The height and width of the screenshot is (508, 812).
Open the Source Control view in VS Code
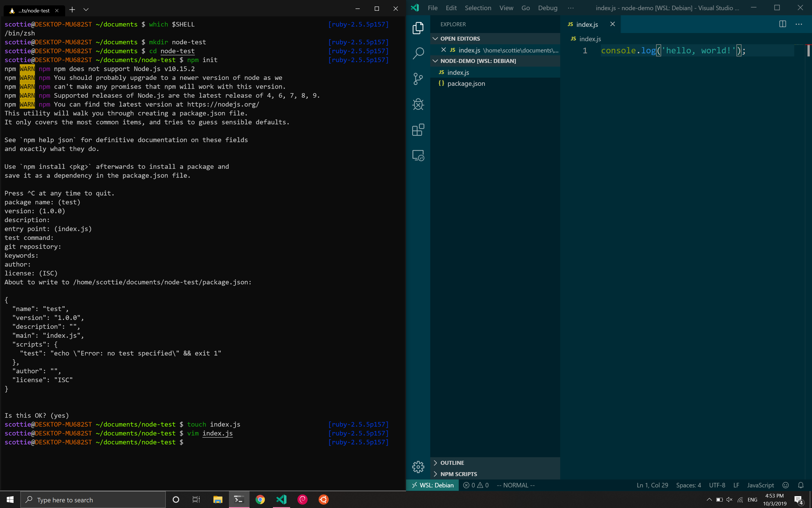418,79
